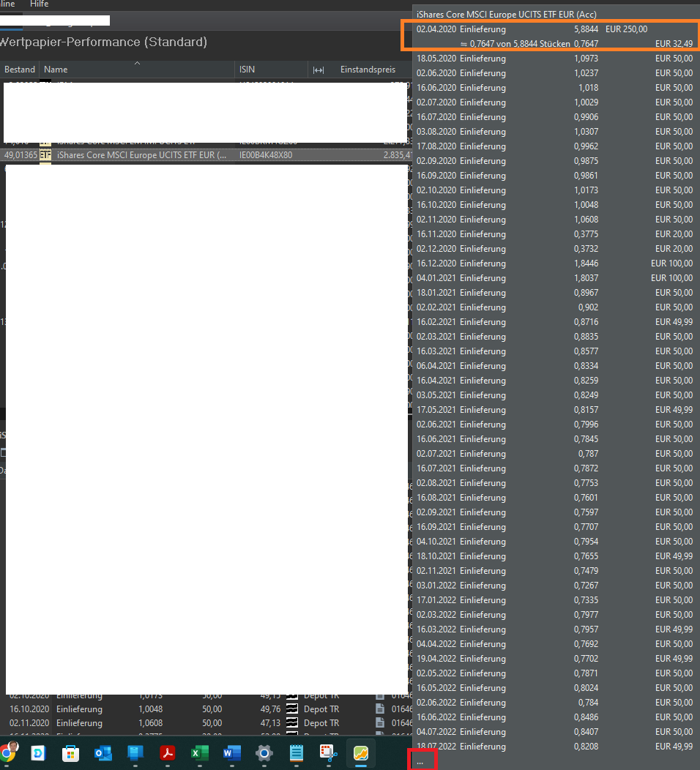Viewport: 700px width, 770px height.
Task: Open Microsoft Store from the taskbar
Action: coord(70,753)
